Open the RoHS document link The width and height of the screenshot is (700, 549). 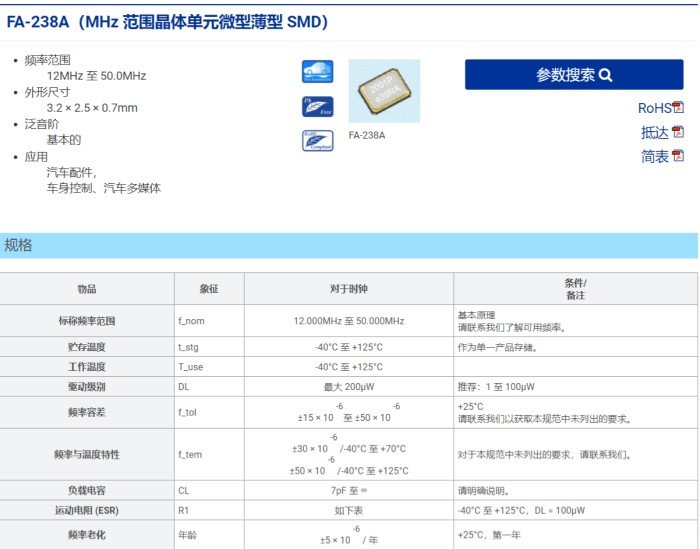(654, 108)
